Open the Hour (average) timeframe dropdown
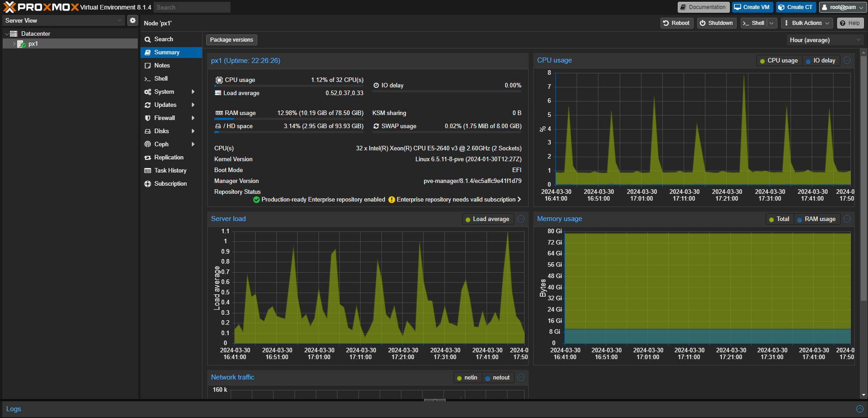 [x=824, y=40]
